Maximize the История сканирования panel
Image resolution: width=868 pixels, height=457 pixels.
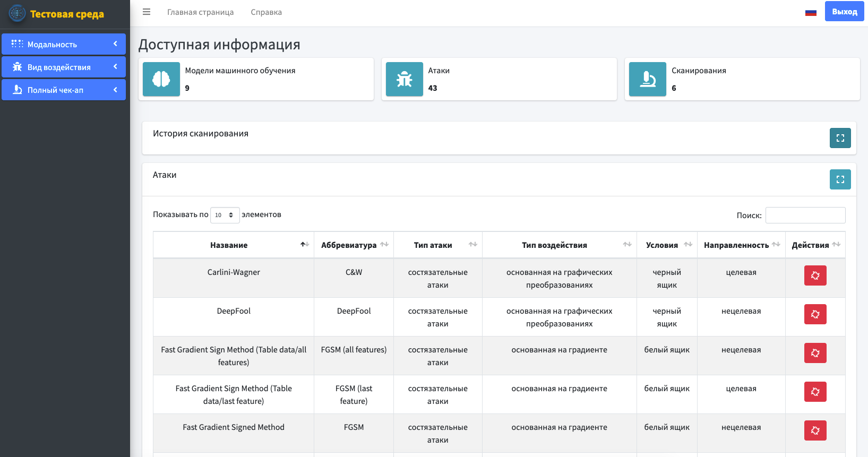840,138
